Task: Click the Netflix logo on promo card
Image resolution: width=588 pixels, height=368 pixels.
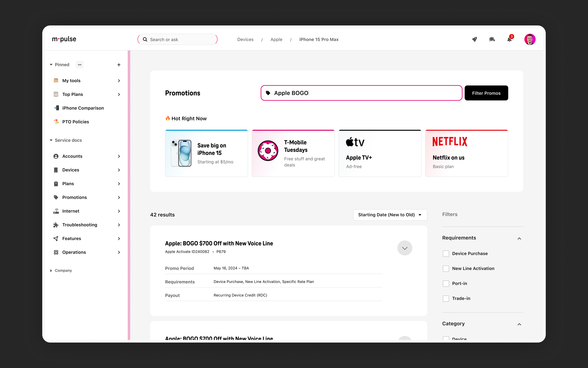Action: pyautogui.click(x=450, y=141)
